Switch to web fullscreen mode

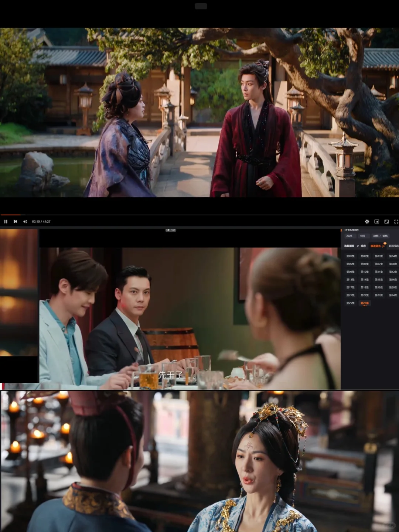point(386,222)
